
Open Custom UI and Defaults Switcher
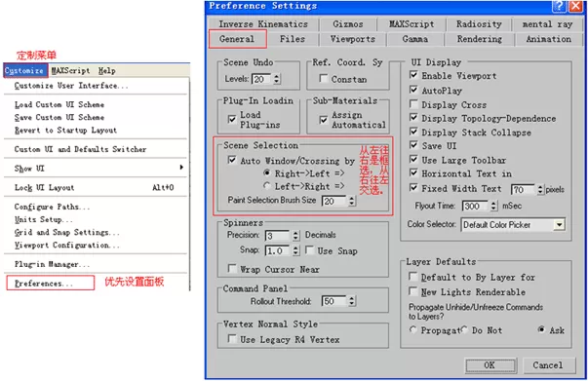pyautogui.click(x=80, y=149)
